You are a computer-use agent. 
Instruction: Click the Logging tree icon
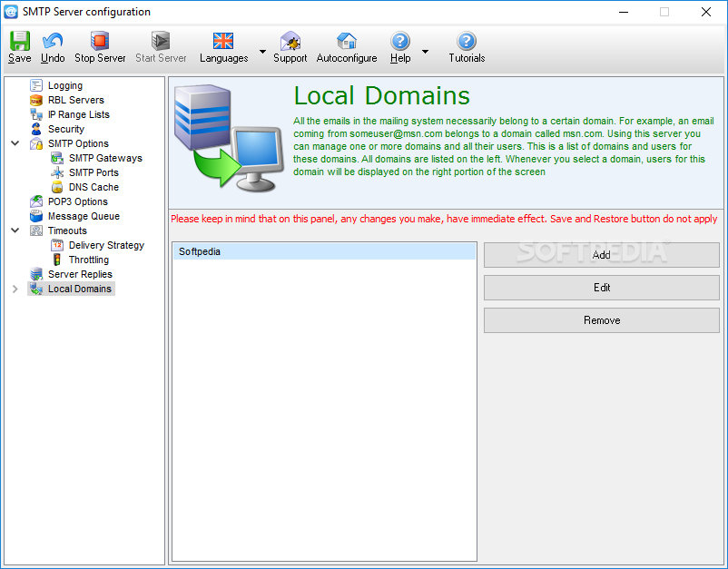coord(36,85)
